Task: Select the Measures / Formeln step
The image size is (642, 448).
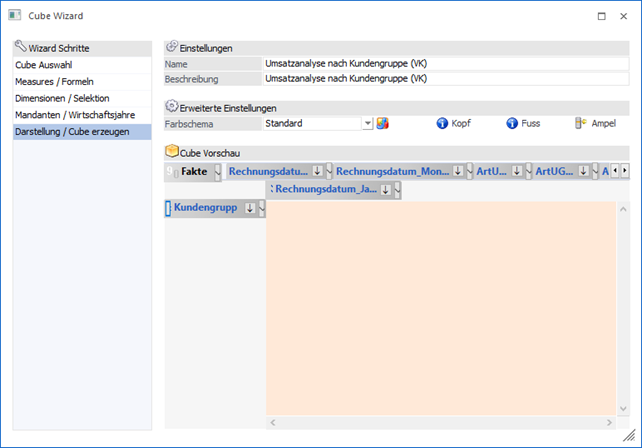Action: (x=54, y=82)
